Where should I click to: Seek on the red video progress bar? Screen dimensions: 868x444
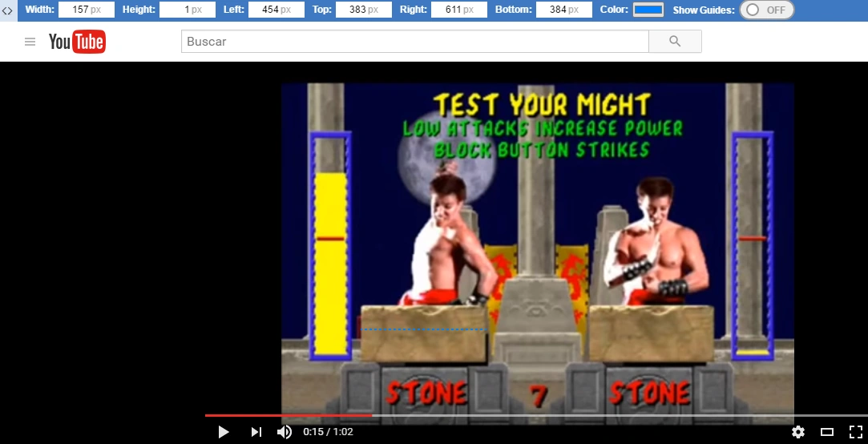pyautogui.click(x=288, y=415)
